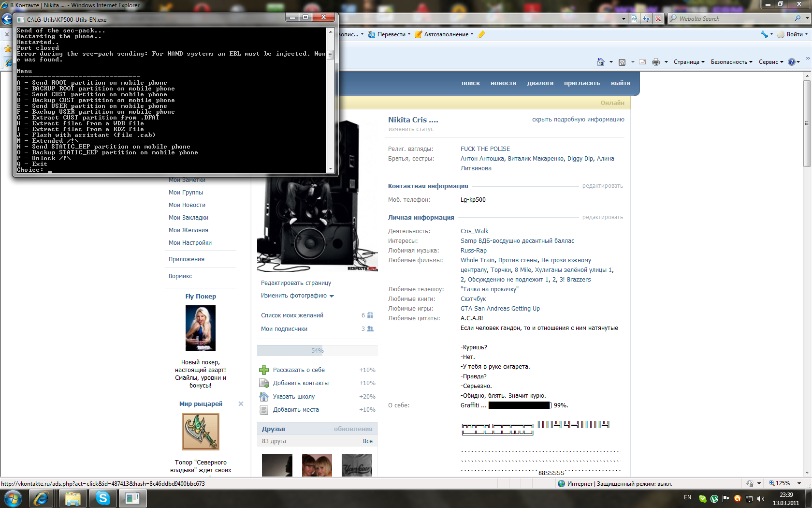Open Мои Группы in sidebar
The height and width of the screenshot is (508, 812).
point(186,193)
